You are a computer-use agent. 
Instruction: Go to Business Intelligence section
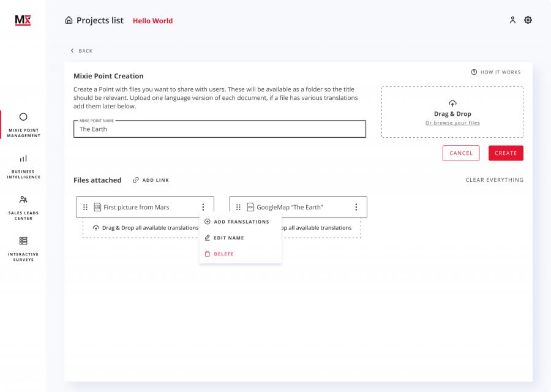(24, 166)
